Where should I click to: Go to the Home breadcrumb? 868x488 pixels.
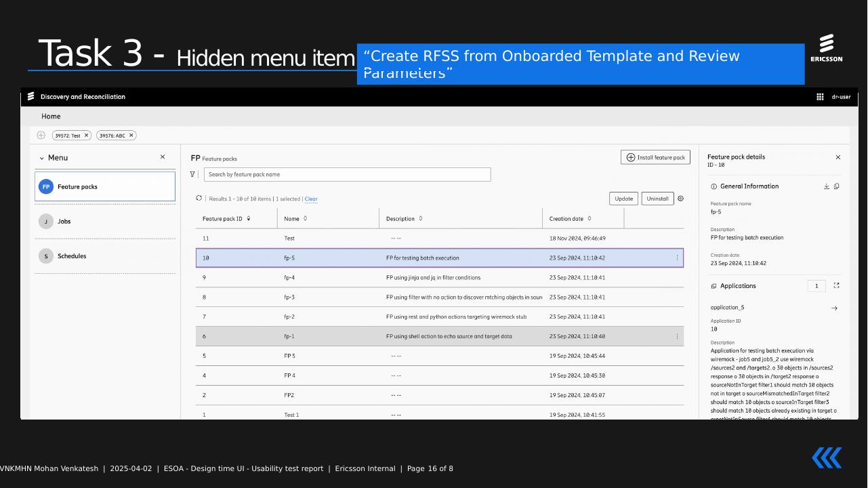click(51, 117)
